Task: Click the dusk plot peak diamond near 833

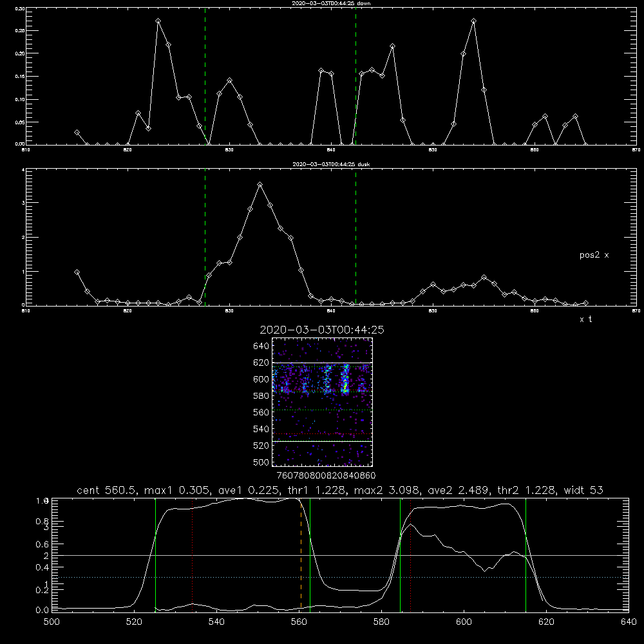Action: pyautogui.click(x=260, y=185)
